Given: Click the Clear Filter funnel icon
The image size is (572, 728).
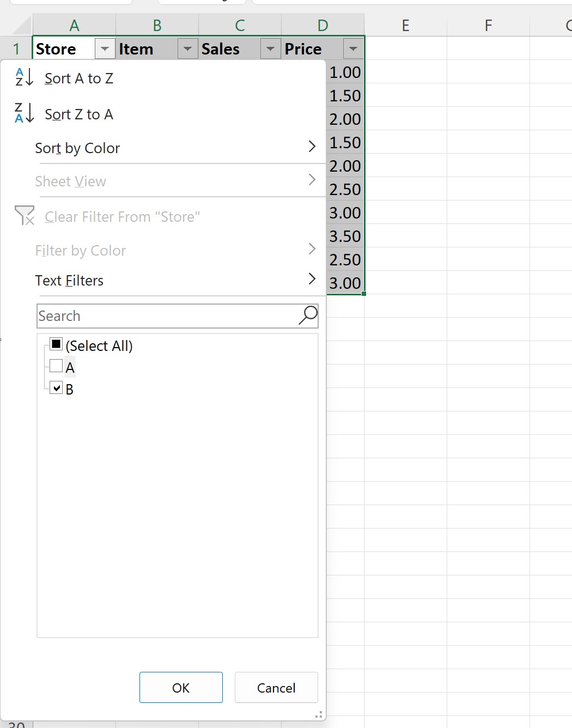Looking at the screenshot, I should click(25, 216).
